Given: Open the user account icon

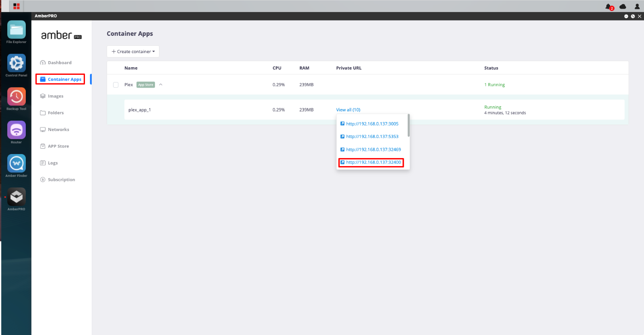Looking at the screenshot, I should click(x=637, y=6).
